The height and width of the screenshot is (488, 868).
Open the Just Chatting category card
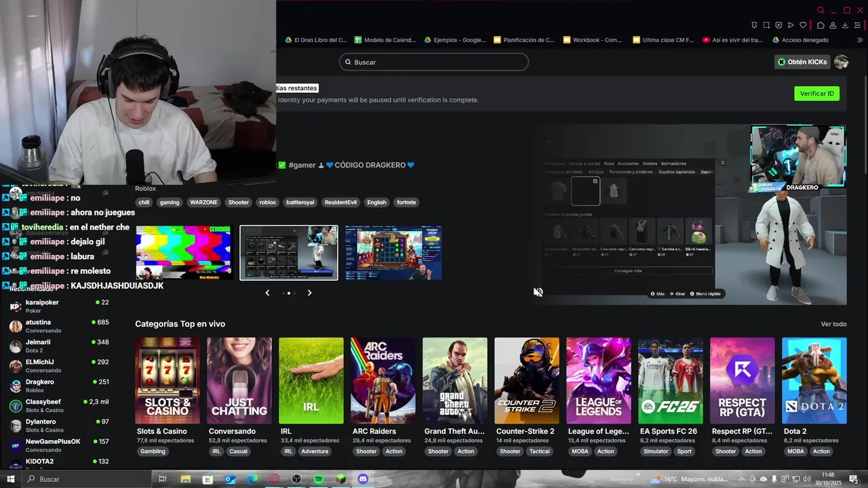(239, 381)
